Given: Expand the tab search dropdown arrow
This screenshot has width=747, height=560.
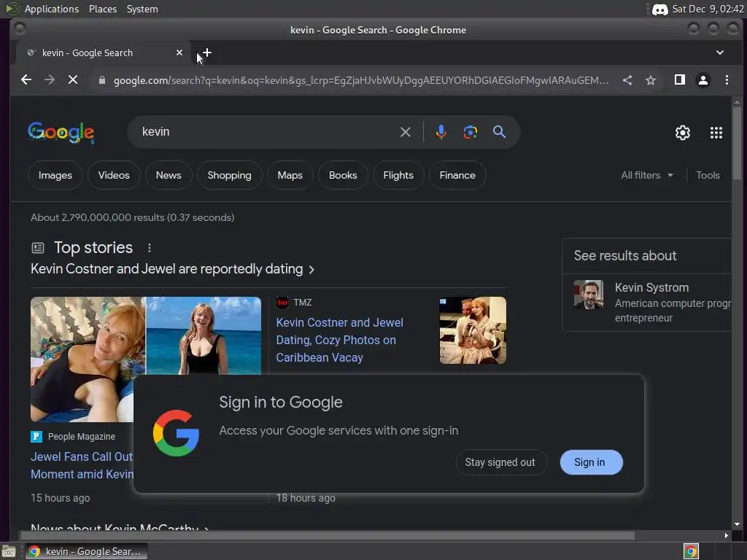Looking at the screenshot, I should [720, 52].
